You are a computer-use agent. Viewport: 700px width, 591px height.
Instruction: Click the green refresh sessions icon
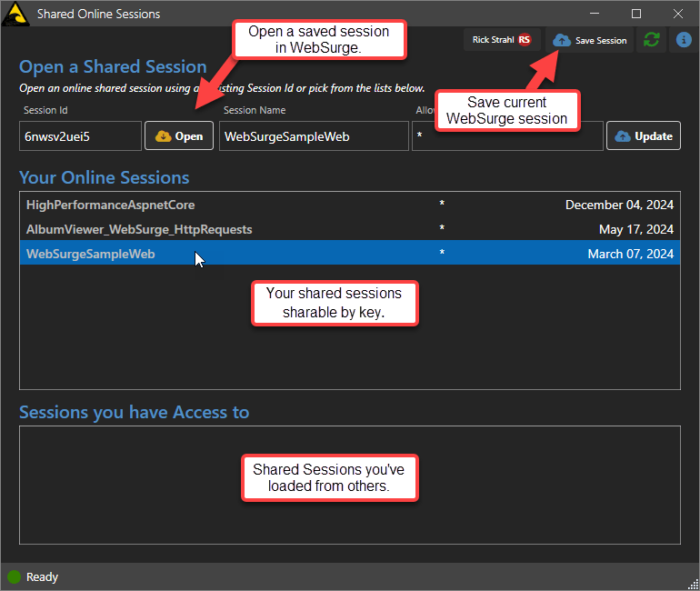pos(651,40)
